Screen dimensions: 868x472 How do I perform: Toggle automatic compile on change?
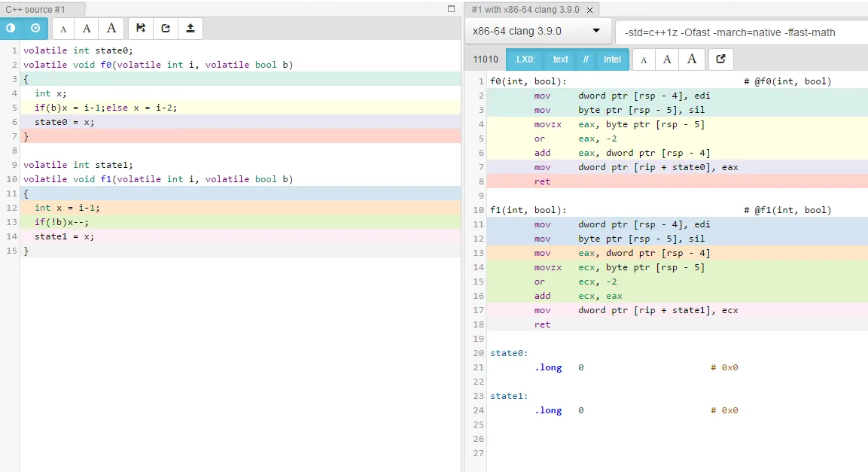[35, 29]
